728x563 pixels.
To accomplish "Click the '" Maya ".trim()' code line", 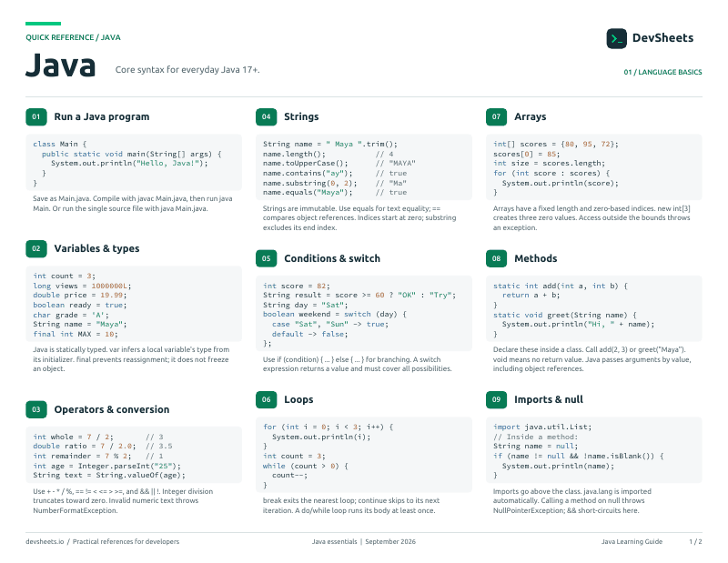I will pos(330,144).
